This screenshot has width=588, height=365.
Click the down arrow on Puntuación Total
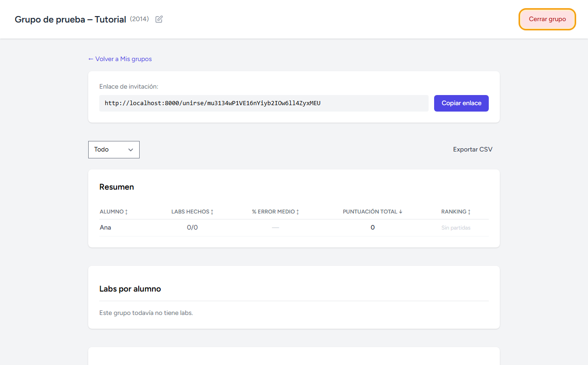coord(401,212)
